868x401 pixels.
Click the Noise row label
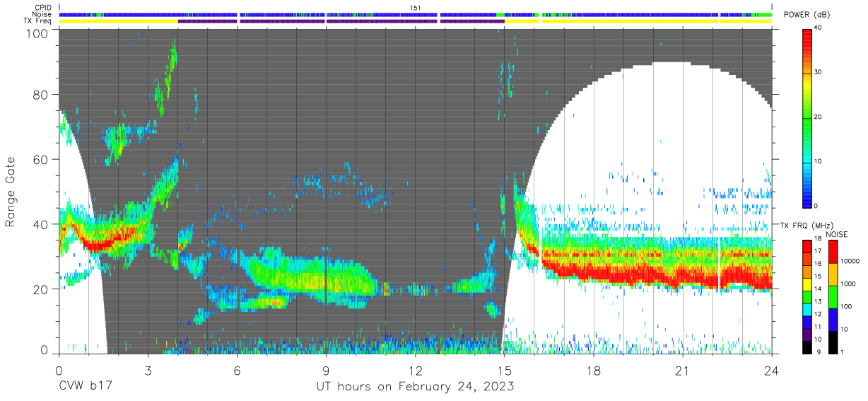[x=42, y=14]
